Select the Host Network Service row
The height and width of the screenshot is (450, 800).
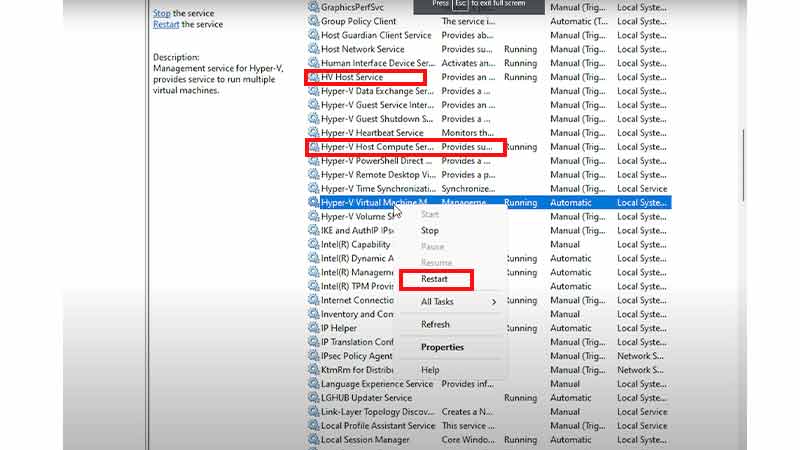tap(489, 49)
